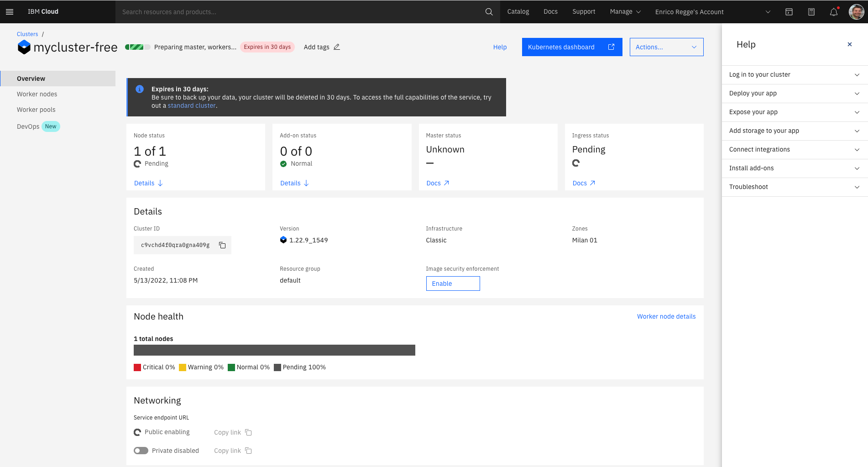
Task: Open Master status Docs link
Action: [438, 183]
